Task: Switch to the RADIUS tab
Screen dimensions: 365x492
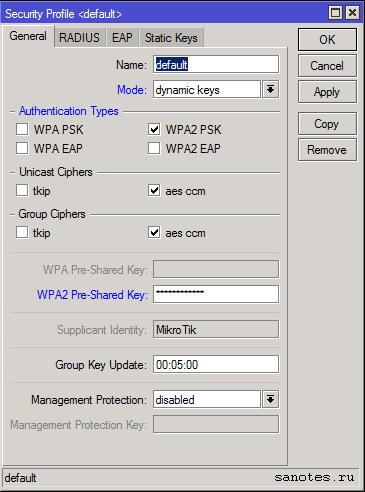Action: coord(79,37)
